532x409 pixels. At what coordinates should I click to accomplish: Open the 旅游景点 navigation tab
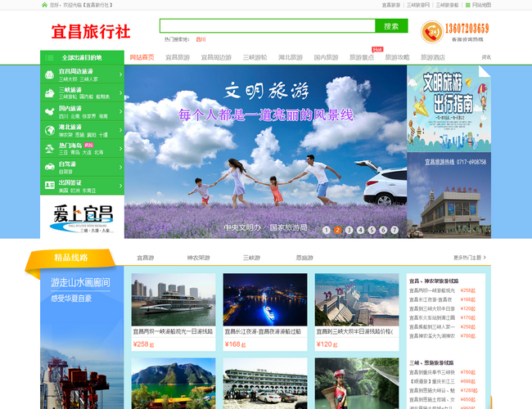362,58
